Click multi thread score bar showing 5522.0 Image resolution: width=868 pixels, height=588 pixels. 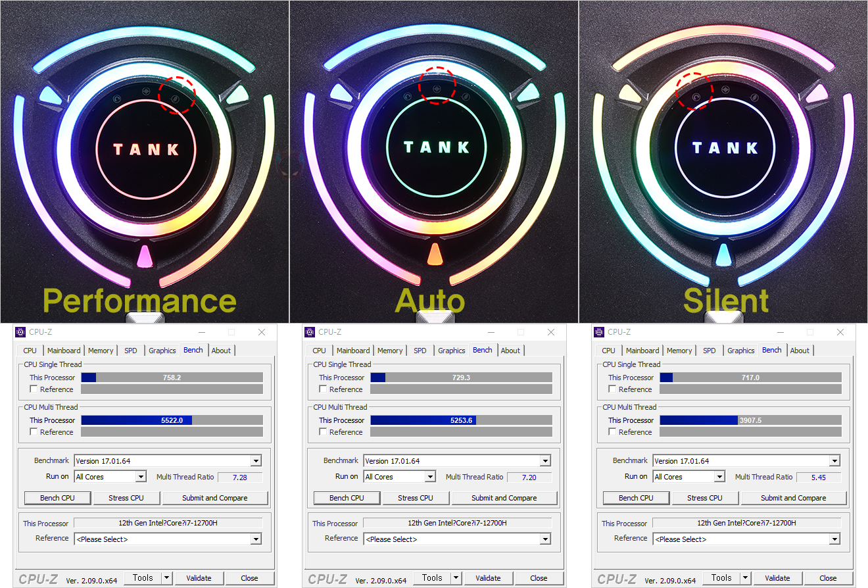[x=172, y=420]
